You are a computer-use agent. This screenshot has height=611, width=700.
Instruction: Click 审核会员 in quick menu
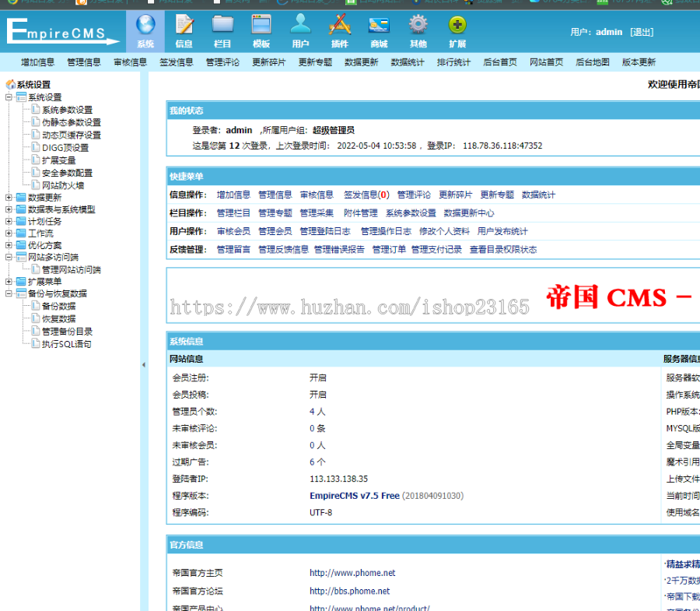(233, 231)
